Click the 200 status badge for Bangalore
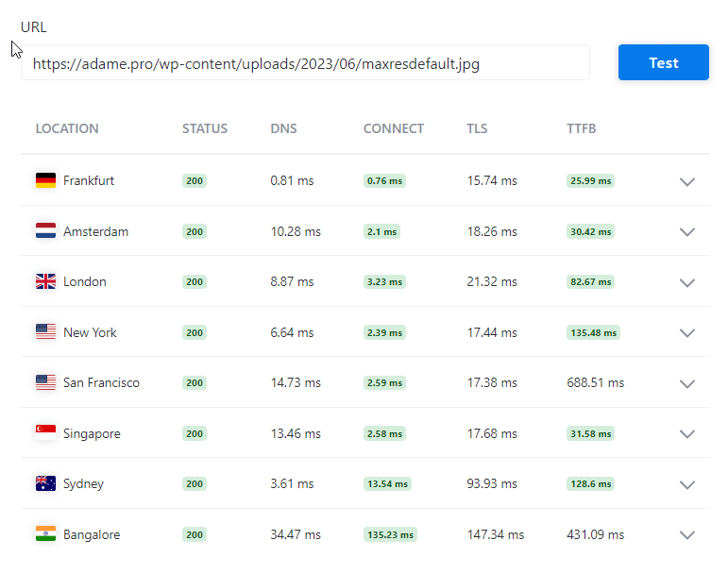 195,534
